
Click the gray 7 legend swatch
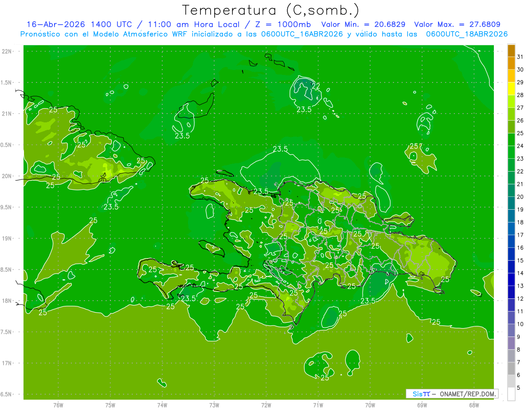tap(511, 356)
